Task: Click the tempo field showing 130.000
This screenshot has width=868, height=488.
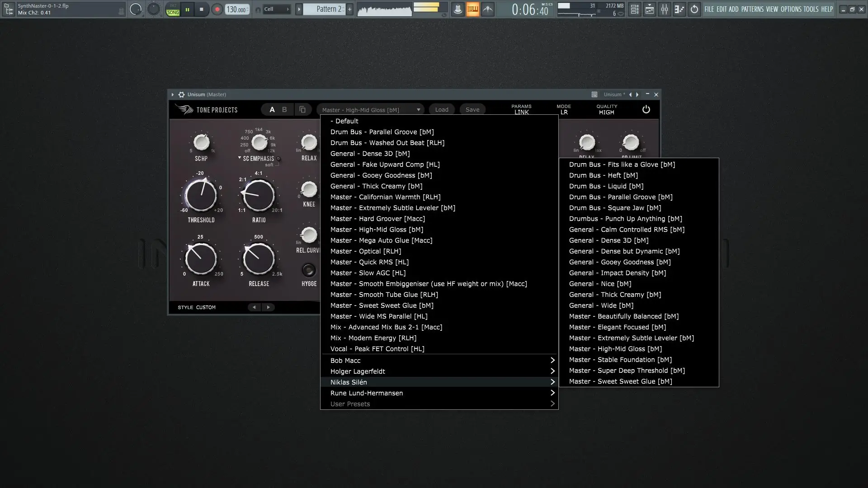Action: (x=236, y=9)
